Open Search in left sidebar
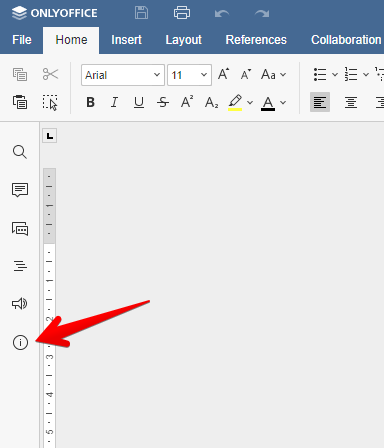 pos(20,152)
